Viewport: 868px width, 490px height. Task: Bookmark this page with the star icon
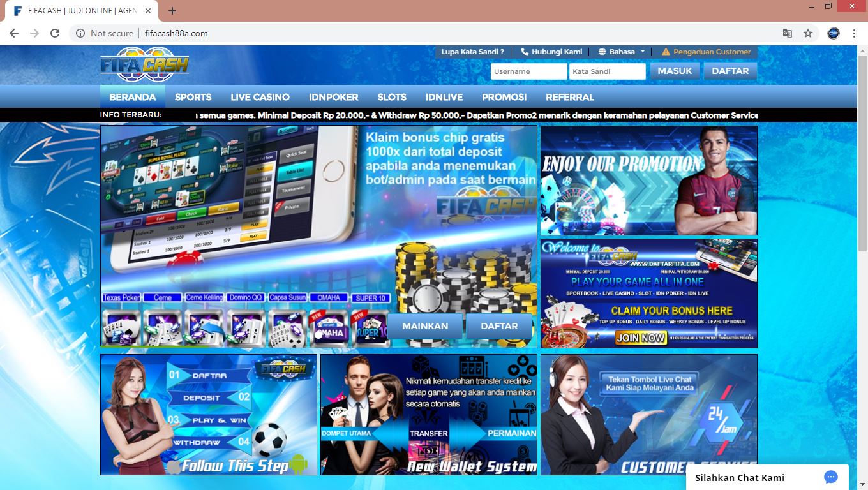(808, 33)
